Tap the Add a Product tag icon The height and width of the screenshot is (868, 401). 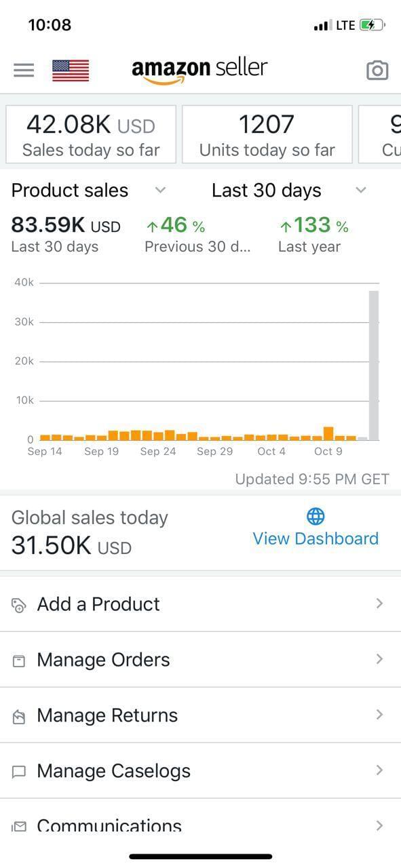[19, 605]
